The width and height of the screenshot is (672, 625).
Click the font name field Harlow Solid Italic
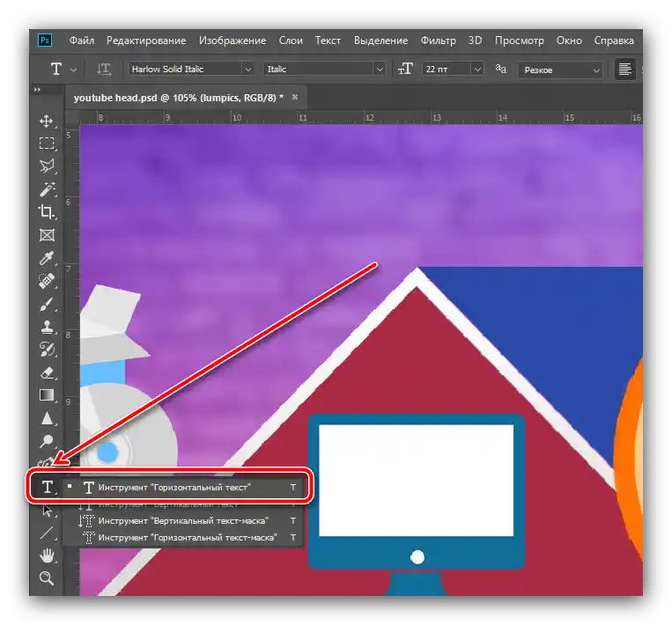185,69
